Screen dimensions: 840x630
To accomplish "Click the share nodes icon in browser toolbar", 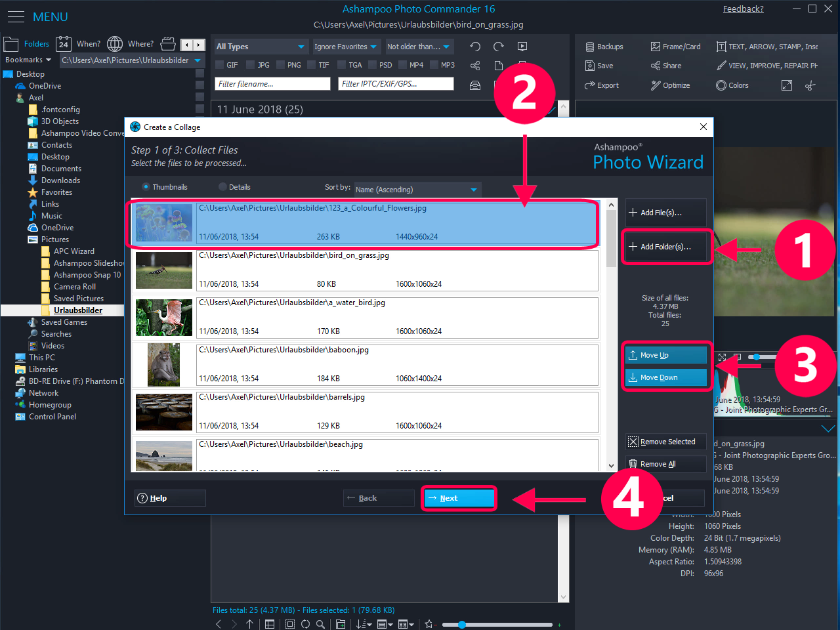I will point(475,66).
